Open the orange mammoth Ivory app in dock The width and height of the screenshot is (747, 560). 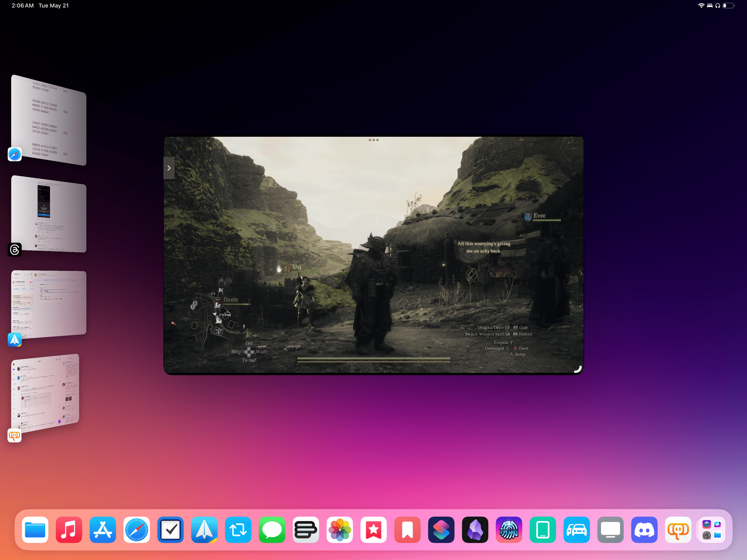click(x=678, y=530)
